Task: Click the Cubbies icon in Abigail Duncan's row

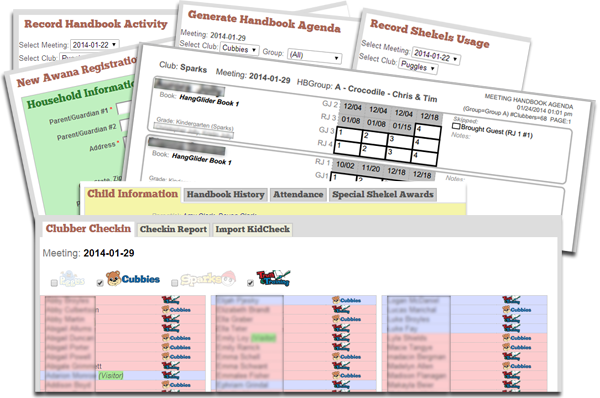Action: pyautogui.click(x=176, y=338)
